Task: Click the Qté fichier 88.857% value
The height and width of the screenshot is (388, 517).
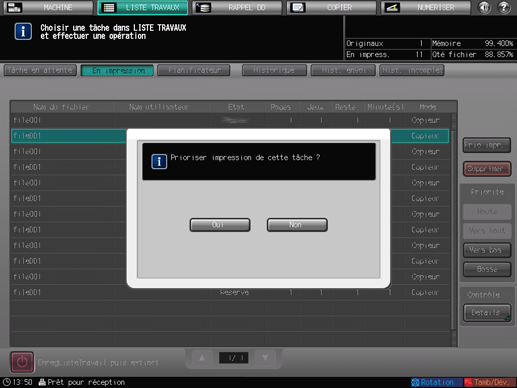Action: point(499,55)
